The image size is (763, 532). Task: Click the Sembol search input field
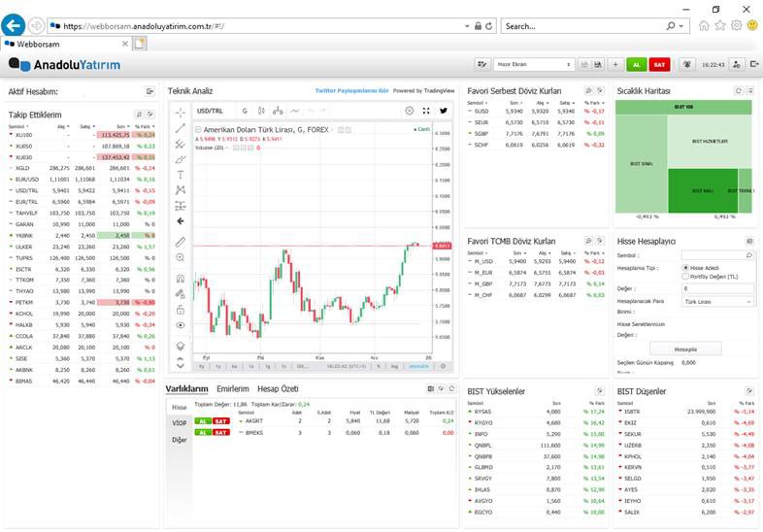pyautogui.click(x=716, y=254)
